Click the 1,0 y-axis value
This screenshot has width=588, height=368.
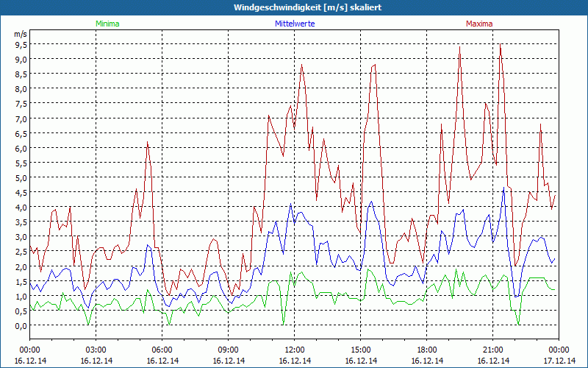[21, 296]
